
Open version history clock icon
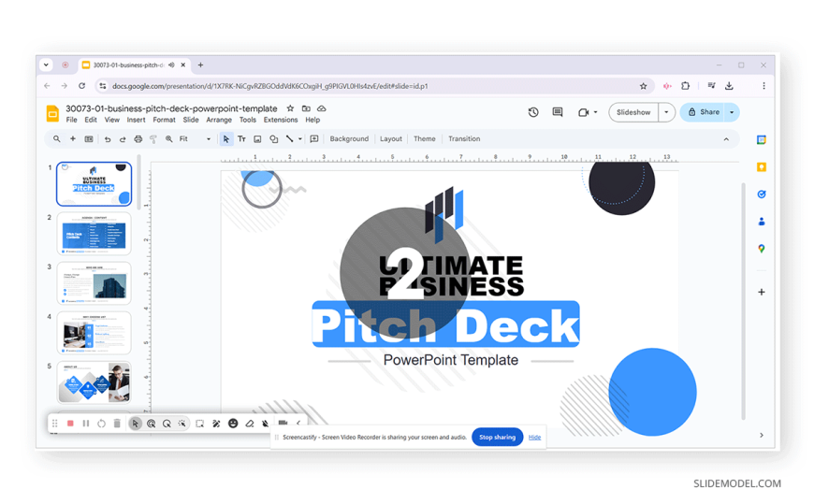[x=533, y=112]
